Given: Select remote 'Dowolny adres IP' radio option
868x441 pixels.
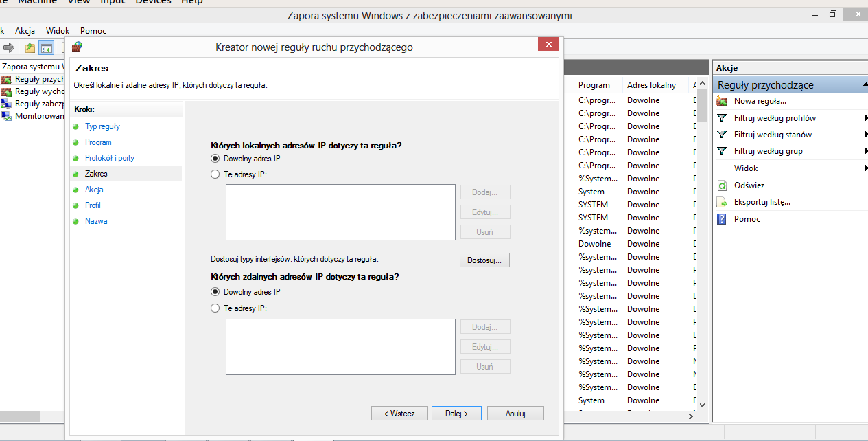Looking at the screenshot, I should point(215,292).
